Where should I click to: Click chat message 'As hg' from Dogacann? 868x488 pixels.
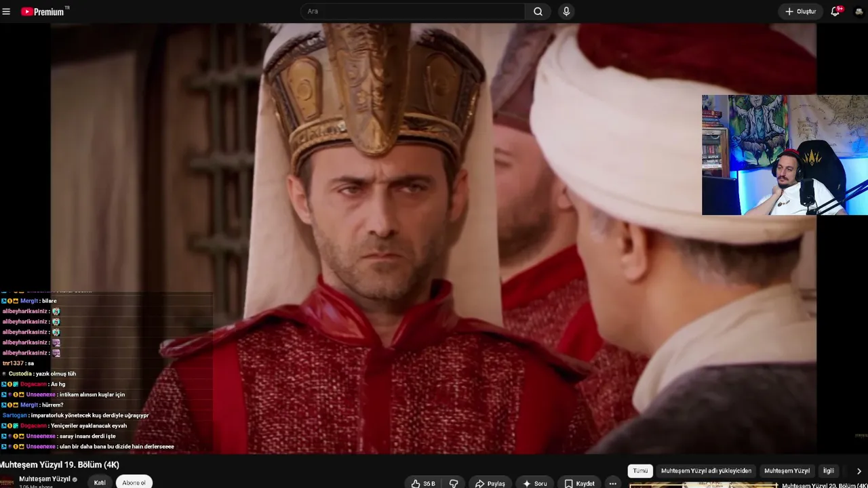(x=58, y=384)
